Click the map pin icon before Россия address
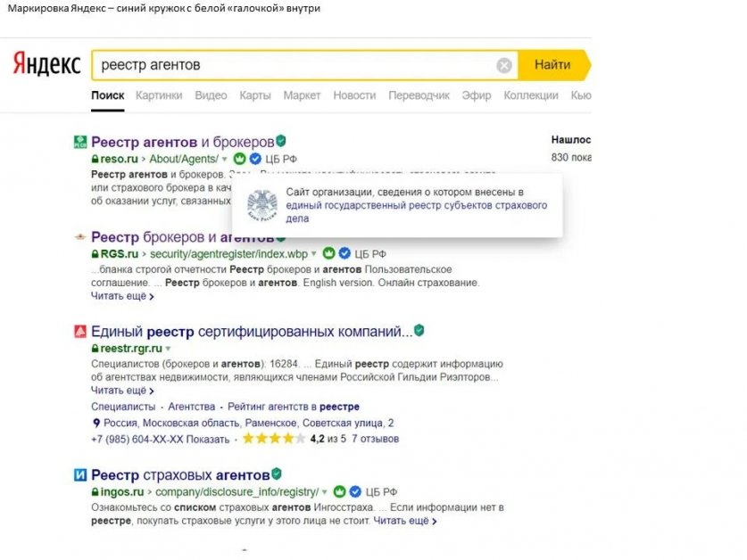 point(96,423)
